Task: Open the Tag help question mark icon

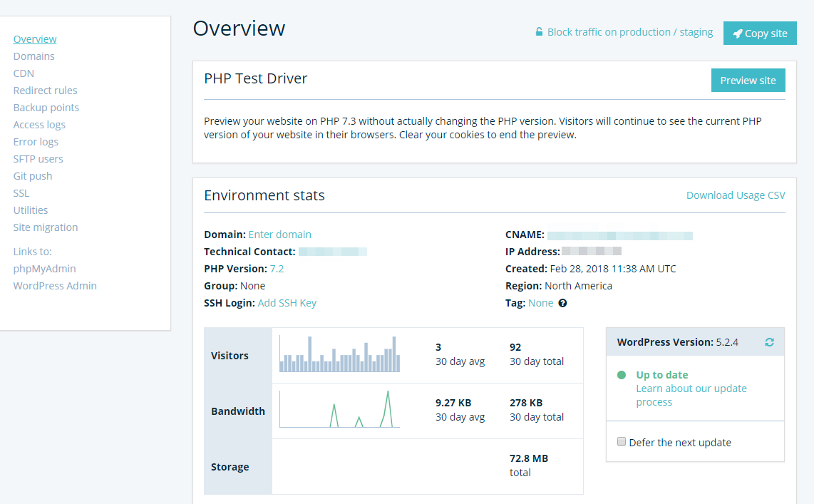Action: [x=562, y=303]
